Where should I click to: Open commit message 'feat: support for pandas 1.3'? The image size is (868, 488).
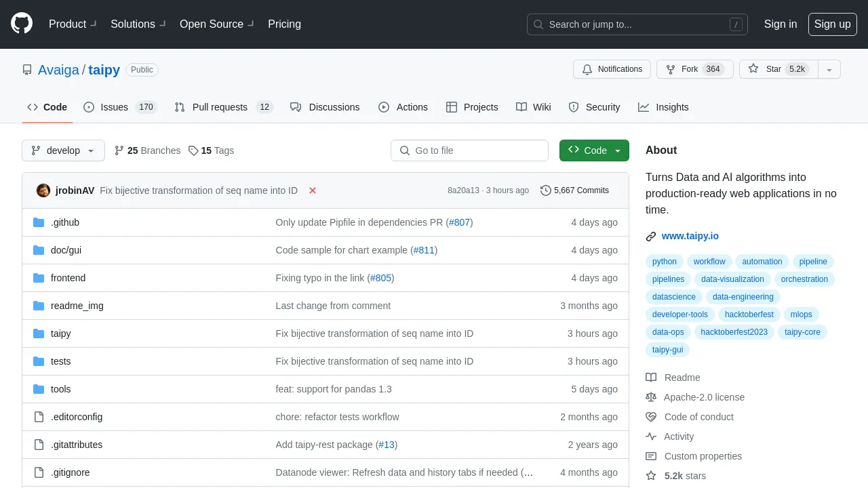pyautogui.click(x=334, y=389)
